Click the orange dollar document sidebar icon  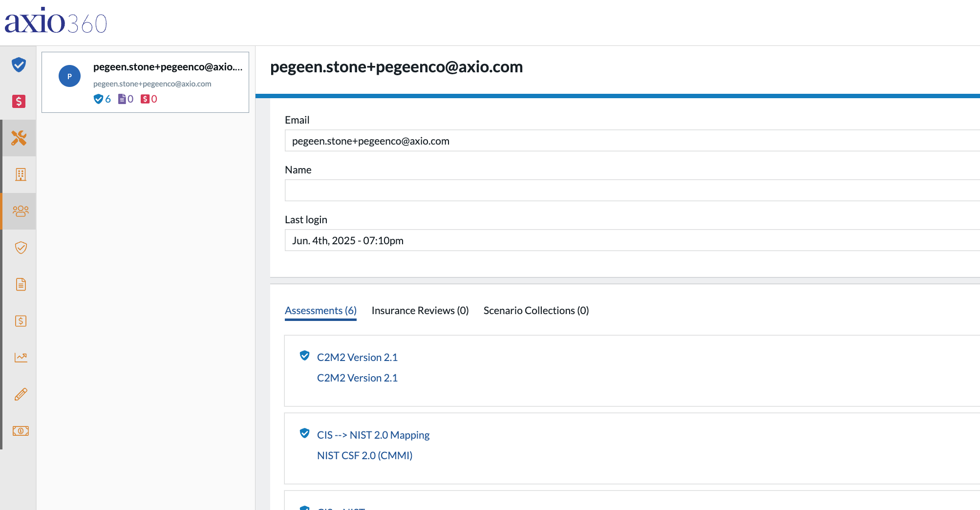point(21,321)
